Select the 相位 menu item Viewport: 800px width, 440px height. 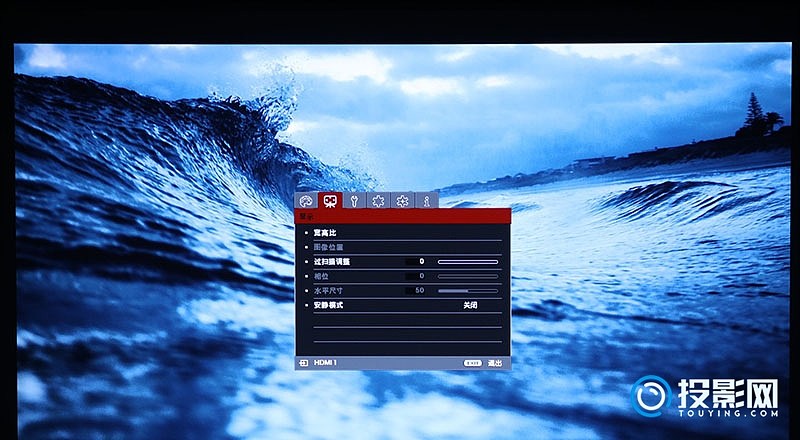click(x=321, y=275)
